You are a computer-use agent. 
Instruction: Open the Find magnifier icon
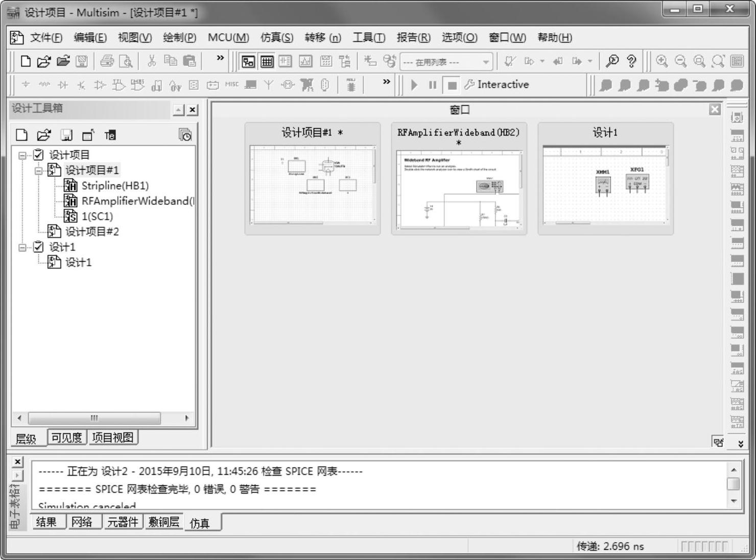tap(611, 62)
